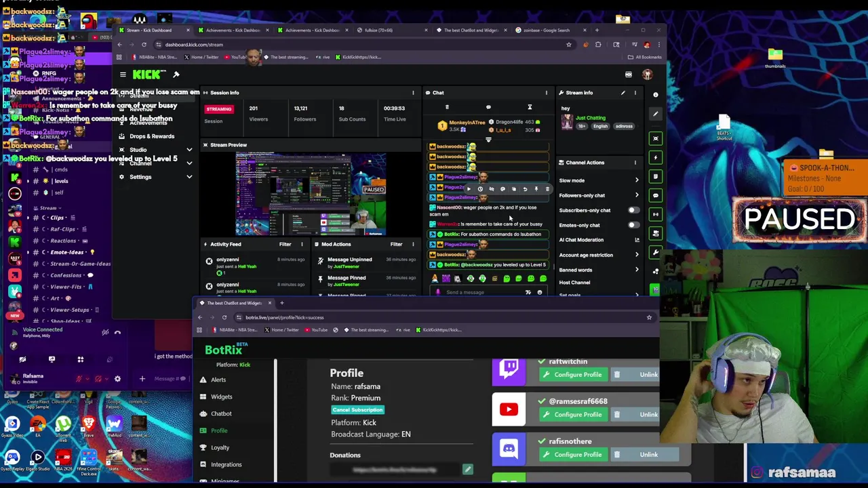Screen dimensions: 868x488
Task: Collapse the chat leaderboard arrow
Action: [x=488, y=140]
